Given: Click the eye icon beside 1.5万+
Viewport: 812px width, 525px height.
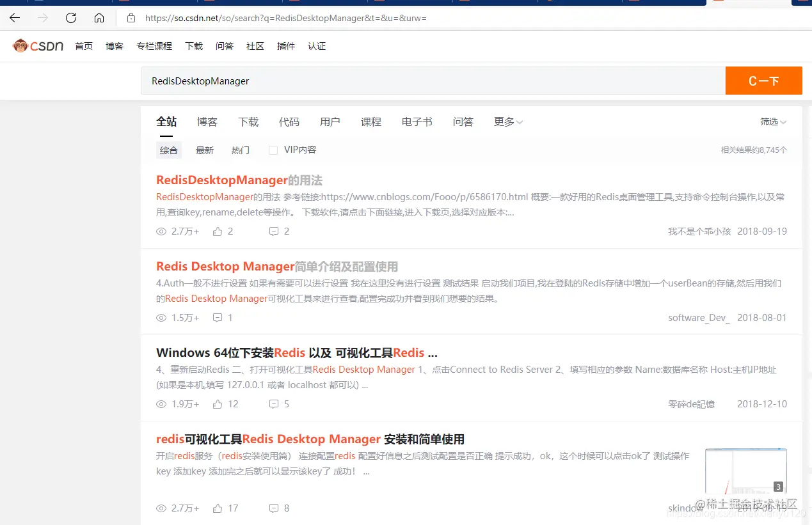Looking at the screenshot, I should click(x=161, y=318).
